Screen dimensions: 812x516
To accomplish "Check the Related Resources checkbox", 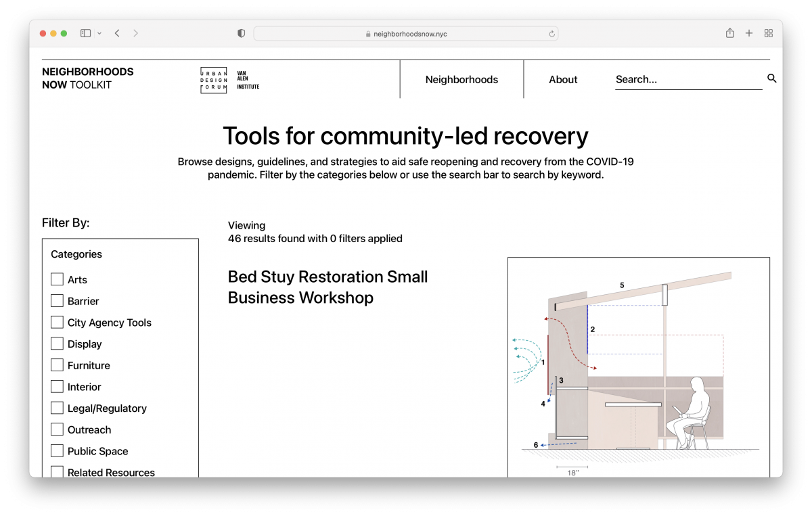I will point(58,472).
